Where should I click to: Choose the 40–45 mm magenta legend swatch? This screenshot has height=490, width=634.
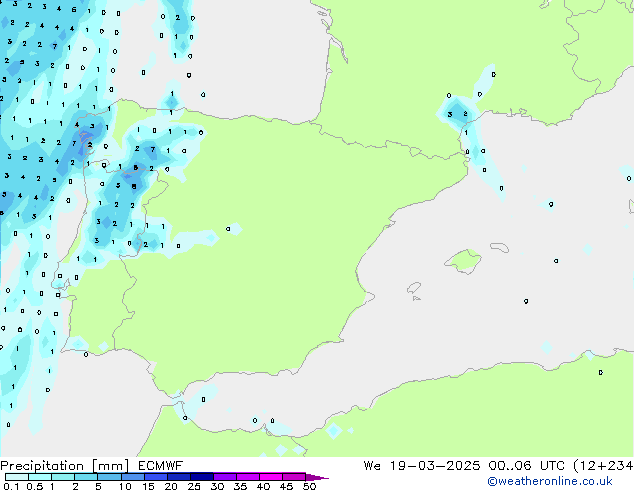(272, 477)
